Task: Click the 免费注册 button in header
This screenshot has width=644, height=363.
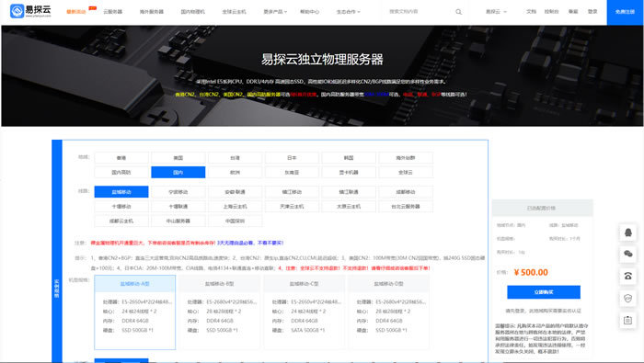Action: [625, 12]
